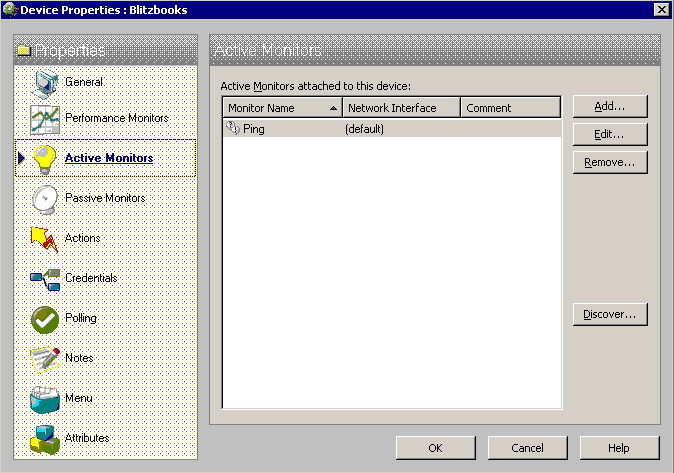Close the Device Properties dialog window
The width and height of the screenshot is (674, 473).
pos(660,10)
